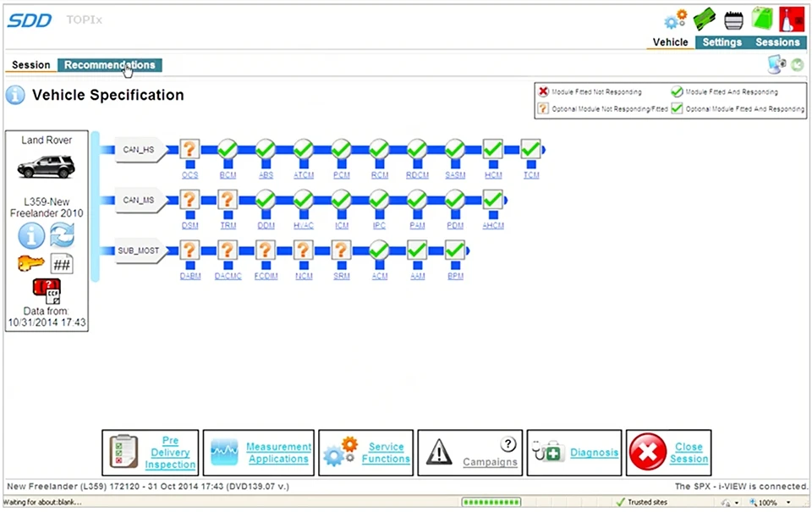Select the AHCM module check icon

pyautogui.click(x=493, y=200)
